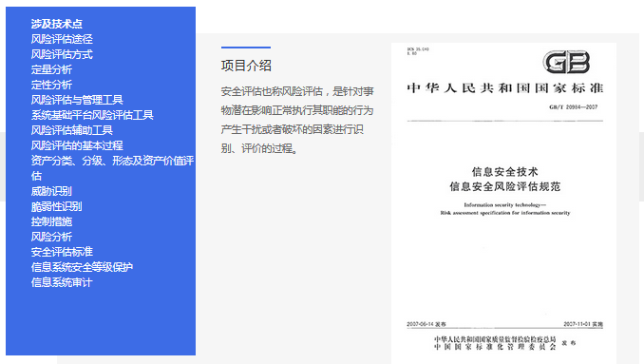Open the 风险评估途径 link

tap(62, 39)
